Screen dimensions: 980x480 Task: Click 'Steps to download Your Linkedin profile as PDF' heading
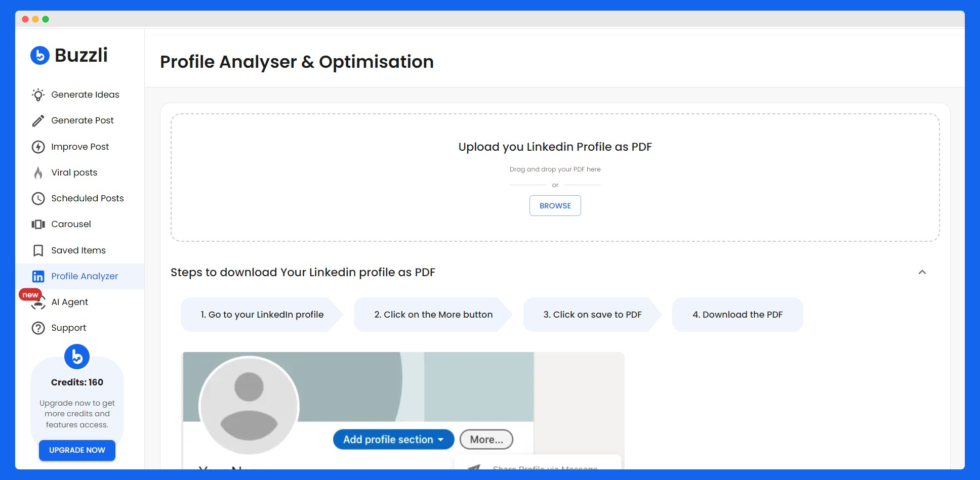pos(303,272)
